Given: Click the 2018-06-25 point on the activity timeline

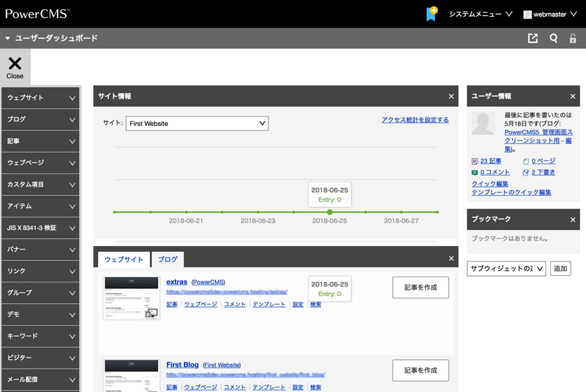Looking at the screenshot, I should click(329, 212).
